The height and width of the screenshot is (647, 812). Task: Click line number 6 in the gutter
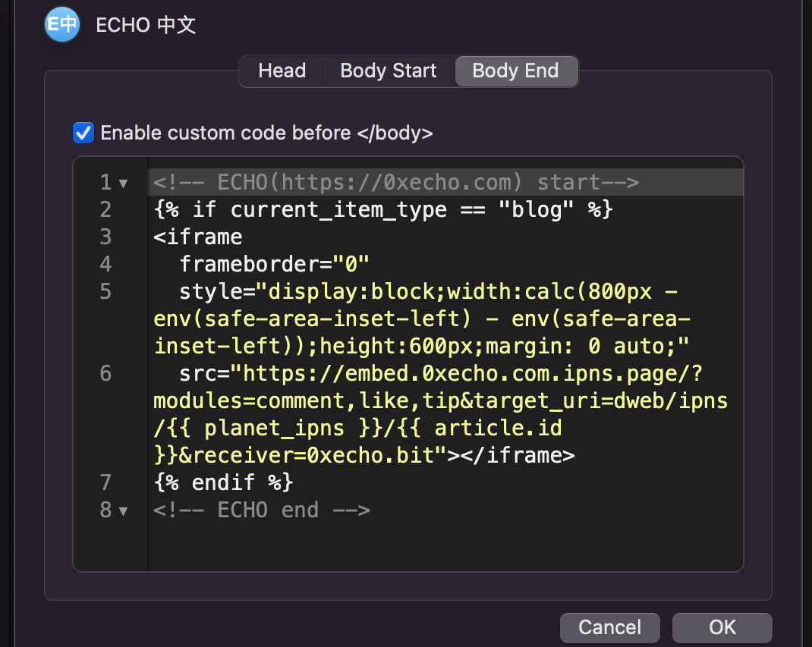click(x=105, y=374)
